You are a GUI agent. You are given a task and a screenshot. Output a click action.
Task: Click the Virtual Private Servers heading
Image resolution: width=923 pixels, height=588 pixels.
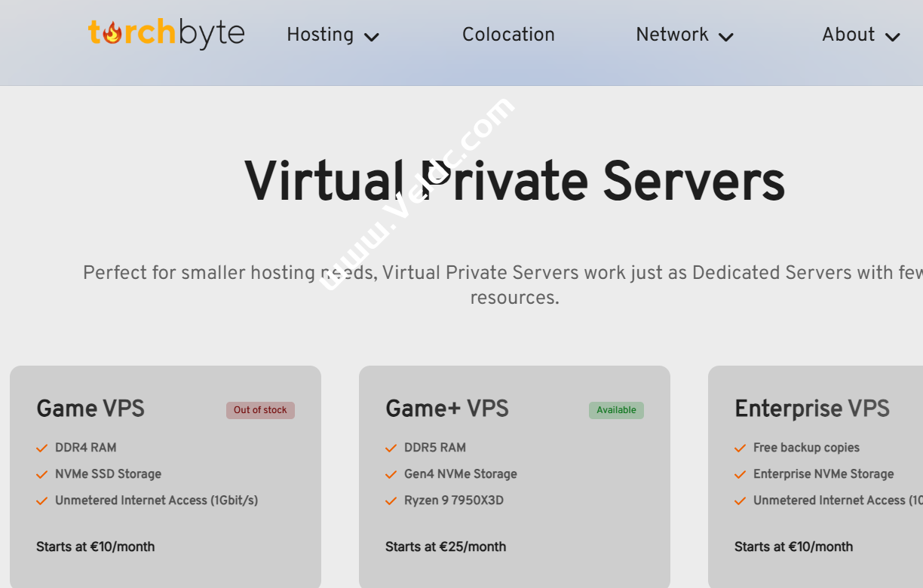[514, 182]
